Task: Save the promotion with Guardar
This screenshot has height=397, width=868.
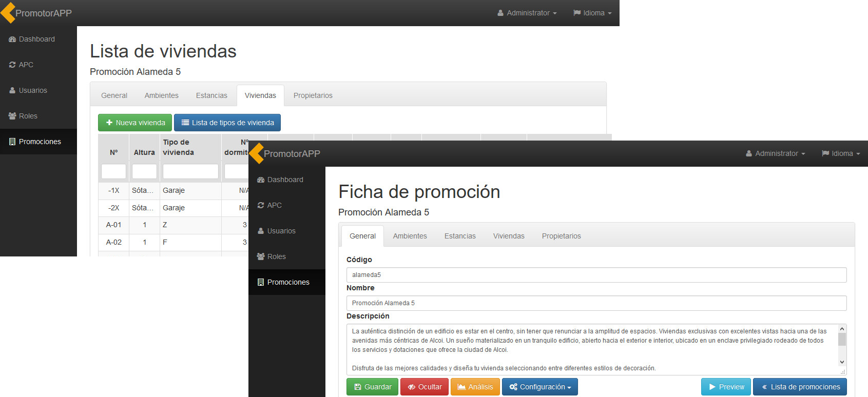Action: [x=373, y=387]
